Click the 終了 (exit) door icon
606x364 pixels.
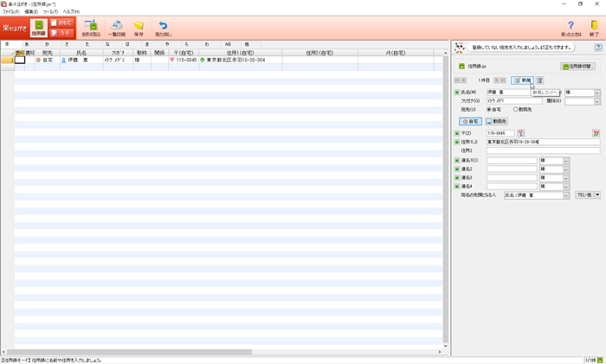tap(594, 28)
